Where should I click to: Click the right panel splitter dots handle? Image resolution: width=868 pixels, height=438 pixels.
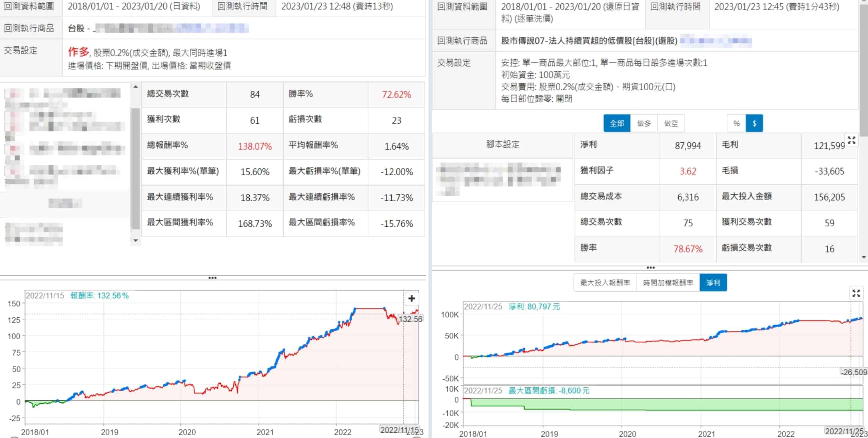pos(650,268)
